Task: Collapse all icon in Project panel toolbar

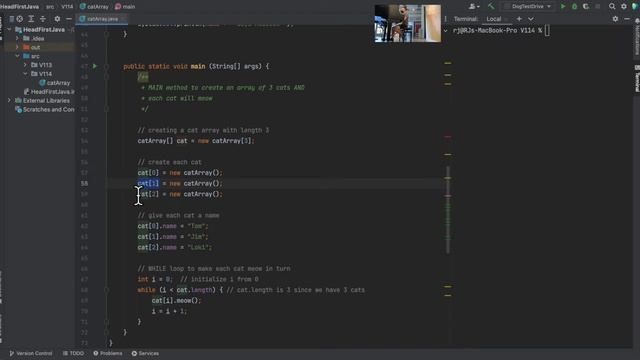Action: (x=42, y=19)
